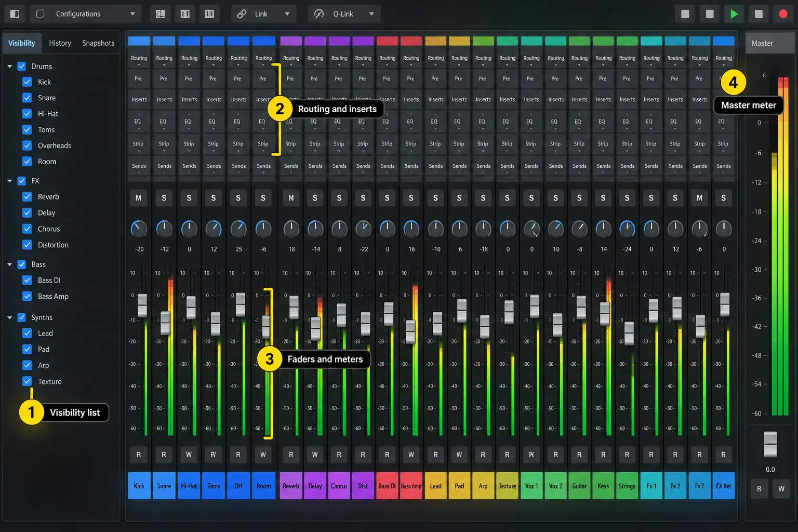Solo the Vox 1 channel
This screenshot has height=532, width=798.
531,198
